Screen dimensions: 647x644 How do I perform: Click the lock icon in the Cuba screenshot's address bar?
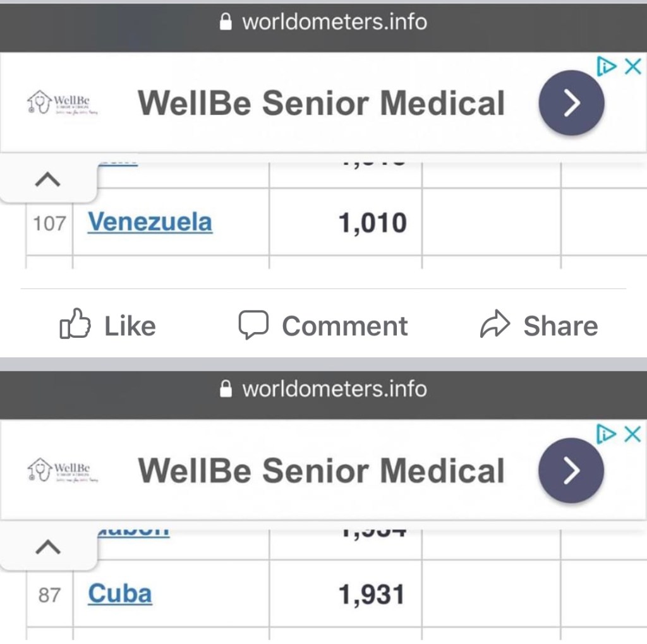click(226, 389)
